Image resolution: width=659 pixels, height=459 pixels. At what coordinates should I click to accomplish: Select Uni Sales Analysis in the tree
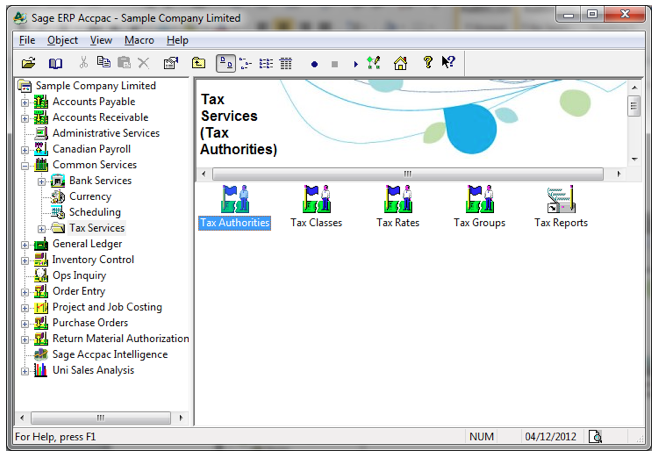click(93, 370)
